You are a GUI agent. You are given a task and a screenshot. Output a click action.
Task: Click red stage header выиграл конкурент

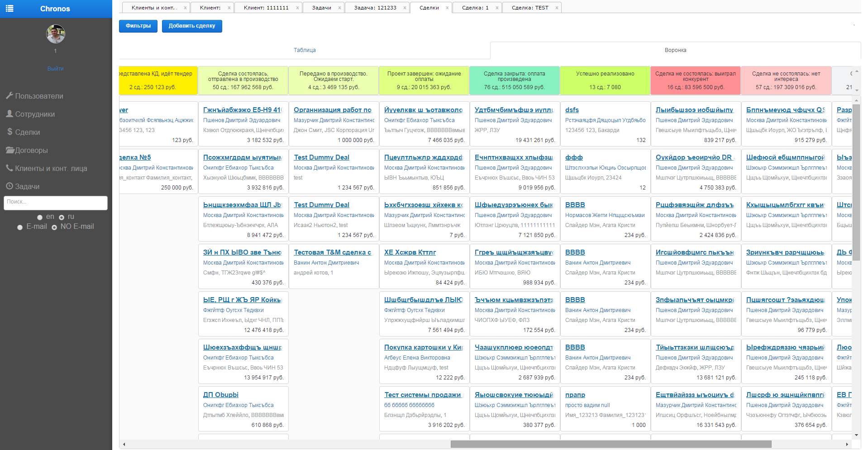coord(696,81)
